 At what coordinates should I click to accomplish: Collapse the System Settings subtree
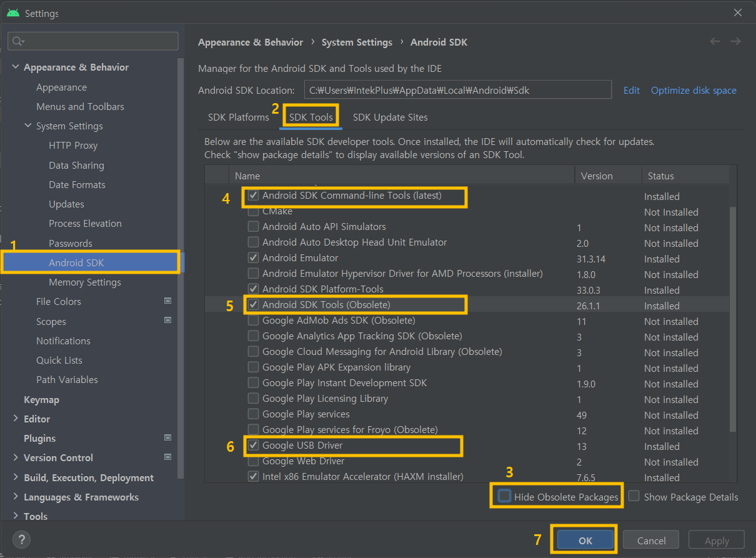click(x=28, y=126)
